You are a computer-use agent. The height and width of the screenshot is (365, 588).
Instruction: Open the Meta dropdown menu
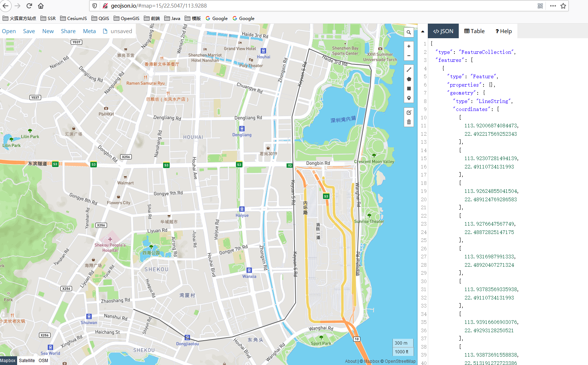coord(89,31)
